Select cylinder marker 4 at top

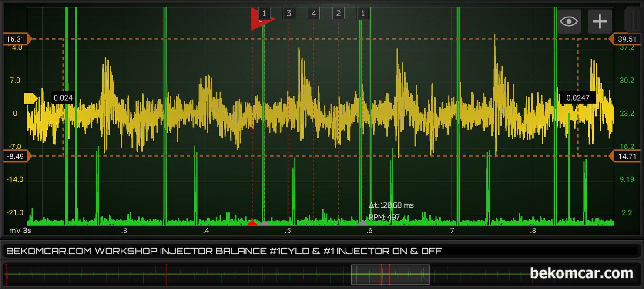[313, 13]
